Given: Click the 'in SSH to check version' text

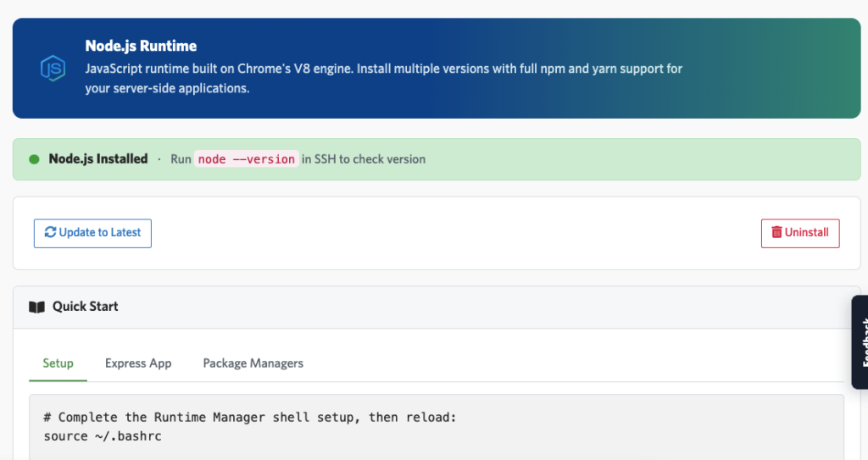Looking at the screenshot, I should pos(364,159).
